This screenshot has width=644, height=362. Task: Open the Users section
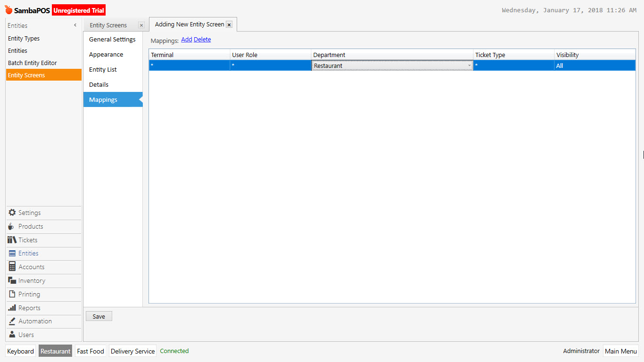click(x=25, y=335)
